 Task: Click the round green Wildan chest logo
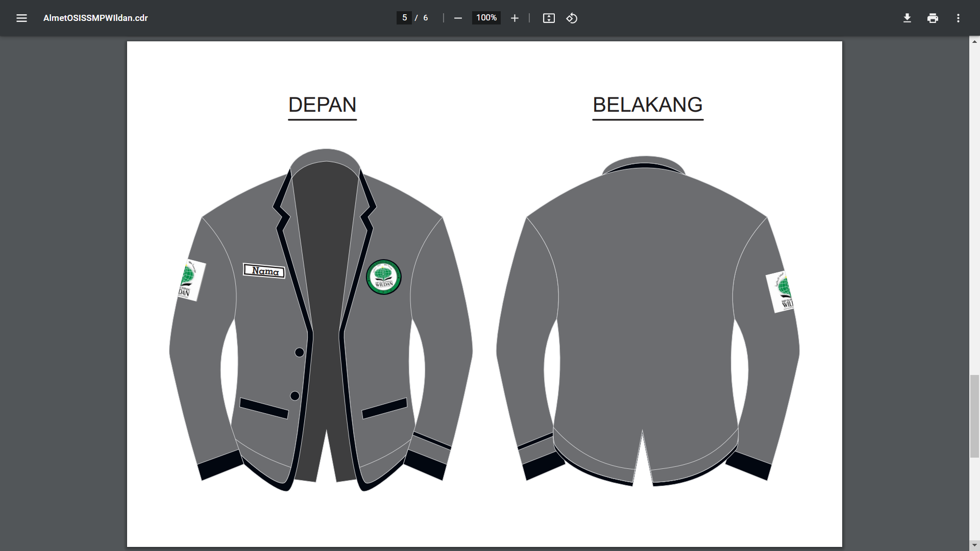click(384, 277)
